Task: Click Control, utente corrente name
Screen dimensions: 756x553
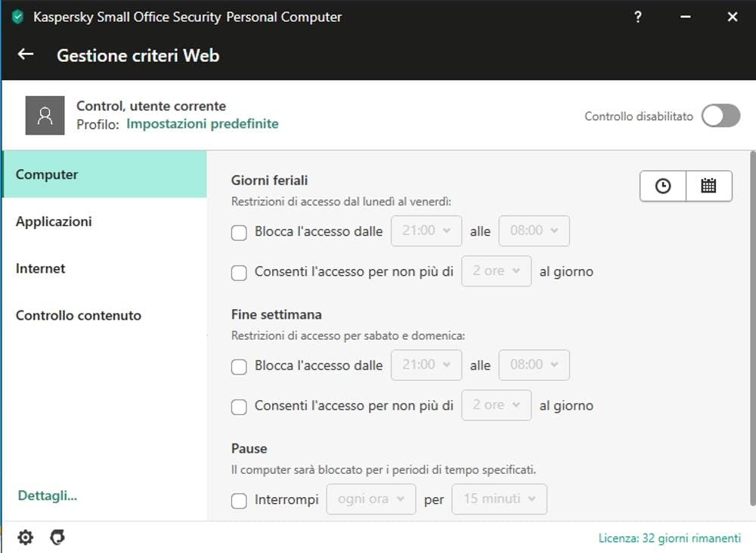Action: (x=151, y=106)
